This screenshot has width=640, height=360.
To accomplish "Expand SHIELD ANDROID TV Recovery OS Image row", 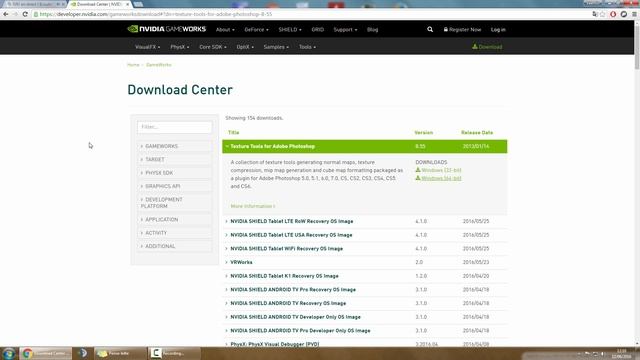I will (x=364, y=303).
